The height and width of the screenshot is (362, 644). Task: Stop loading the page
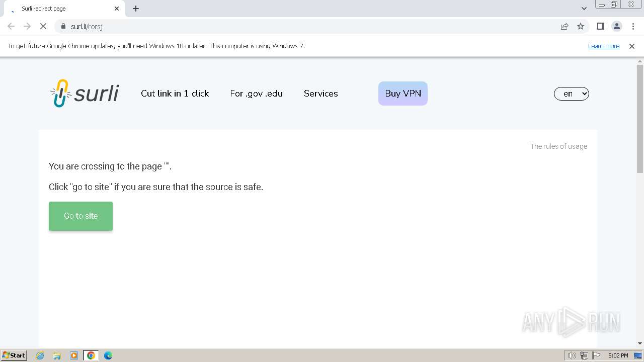[x=43, y=27]
